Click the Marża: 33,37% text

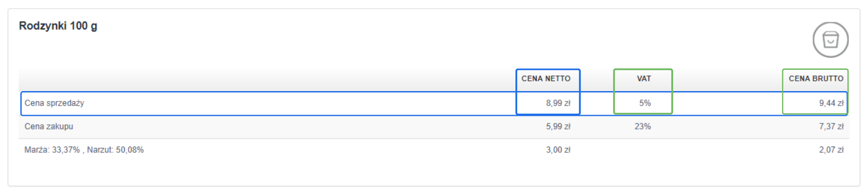52,150
